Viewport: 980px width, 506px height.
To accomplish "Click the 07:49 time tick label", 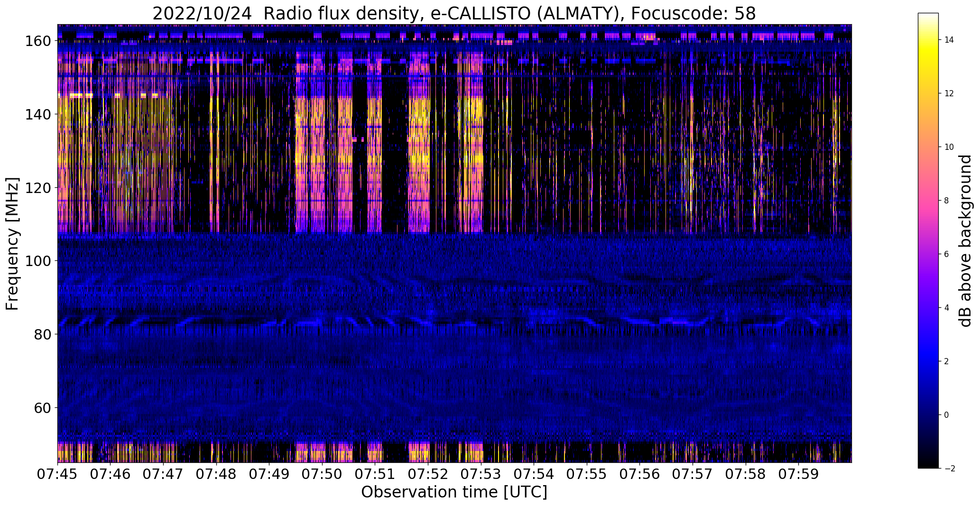I will tap(269, 474).
